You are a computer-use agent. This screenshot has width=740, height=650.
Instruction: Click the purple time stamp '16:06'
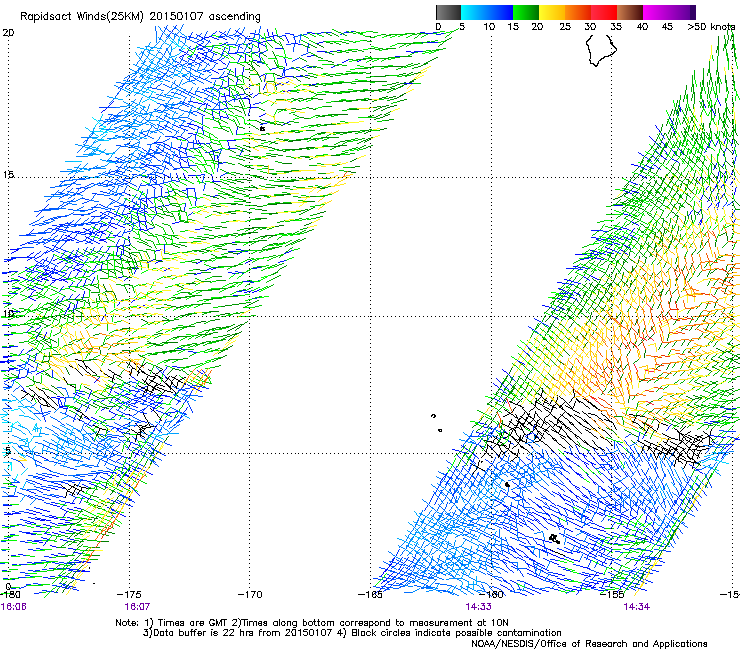coord(13,607)
